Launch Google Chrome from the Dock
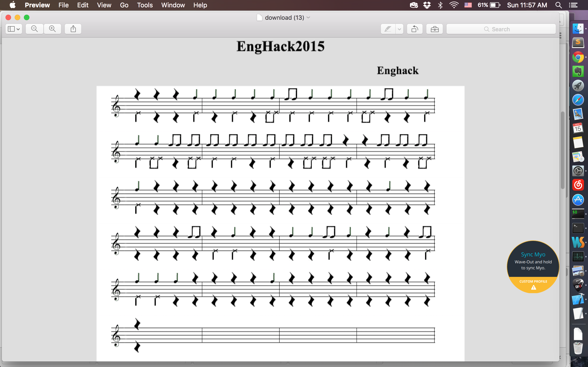588x367 pixels. point(578,57)
